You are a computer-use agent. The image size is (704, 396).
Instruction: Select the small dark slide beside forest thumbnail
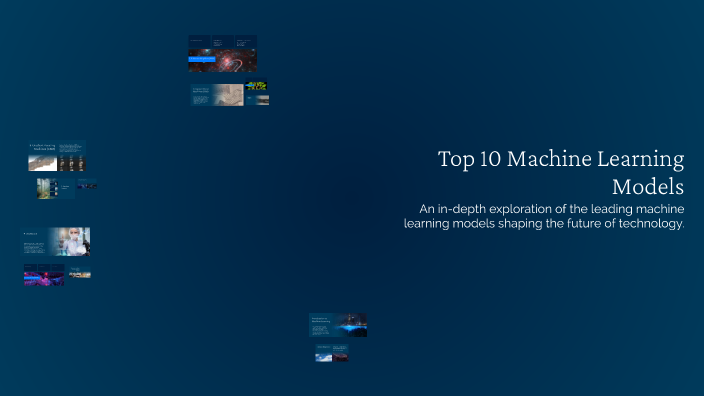click(87, 184)
